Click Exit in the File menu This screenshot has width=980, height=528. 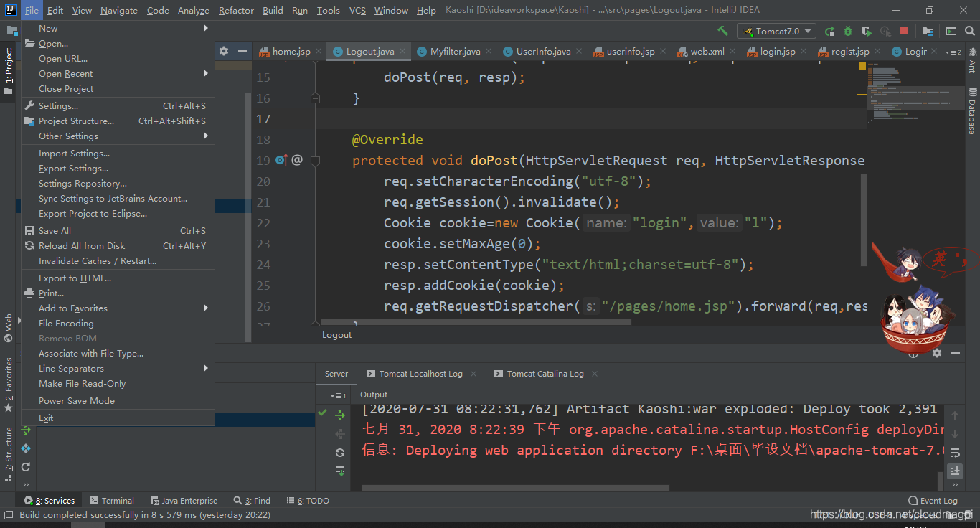pos(118,418)
